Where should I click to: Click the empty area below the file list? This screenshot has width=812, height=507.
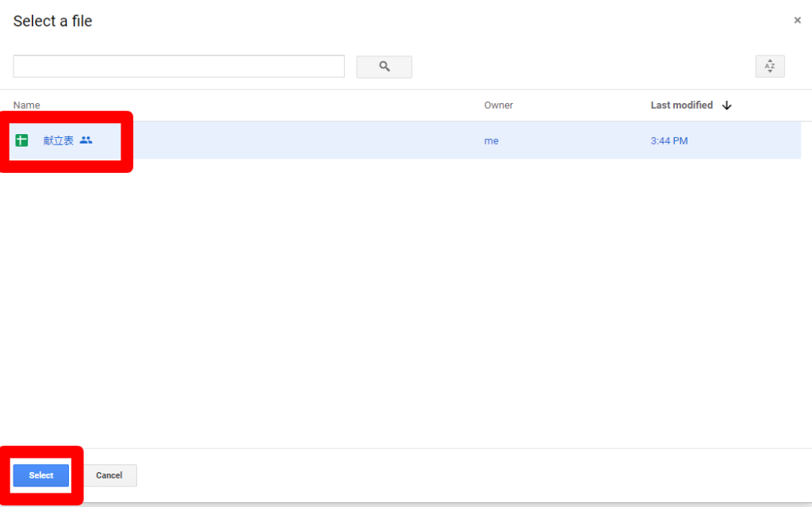pos(404,302)
